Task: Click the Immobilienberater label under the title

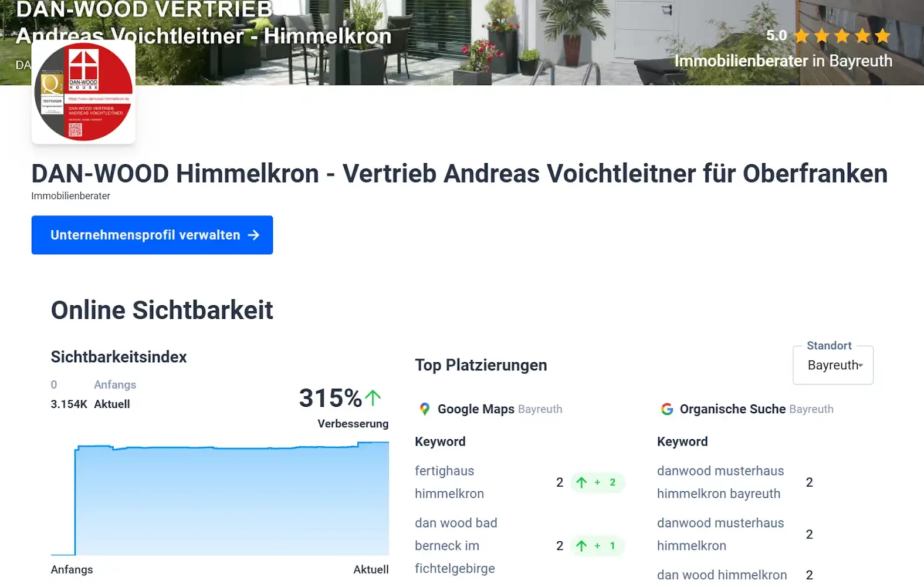Action: click(70, 196)
